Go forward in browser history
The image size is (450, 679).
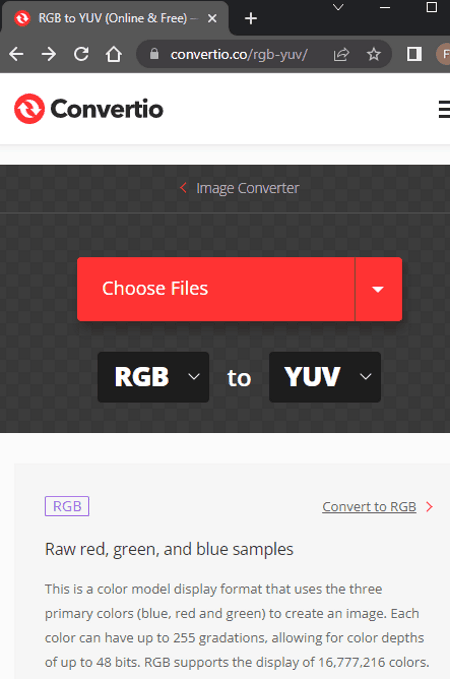49,54
